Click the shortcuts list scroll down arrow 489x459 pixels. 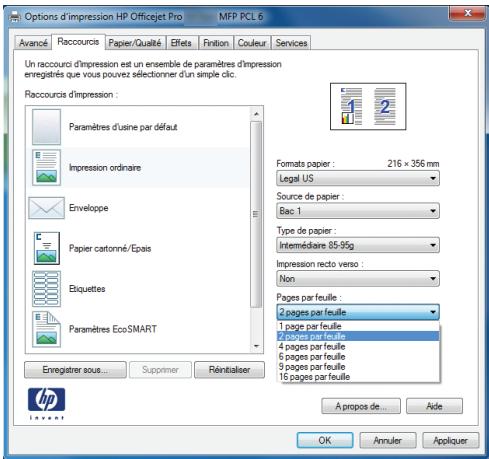click(256, 346)
